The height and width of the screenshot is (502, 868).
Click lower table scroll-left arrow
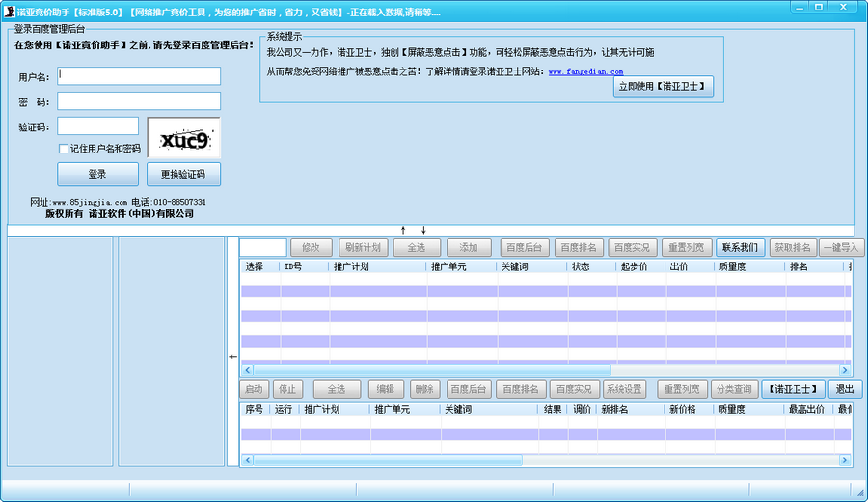point(248,460)
